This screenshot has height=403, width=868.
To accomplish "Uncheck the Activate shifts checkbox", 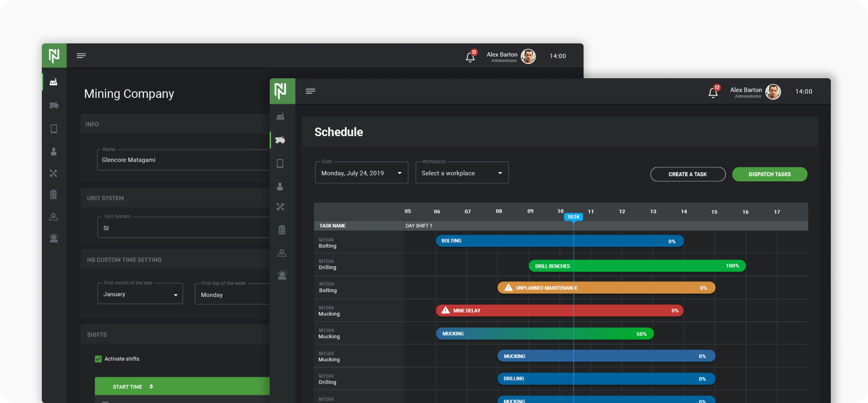I will [x=98, y=359].
